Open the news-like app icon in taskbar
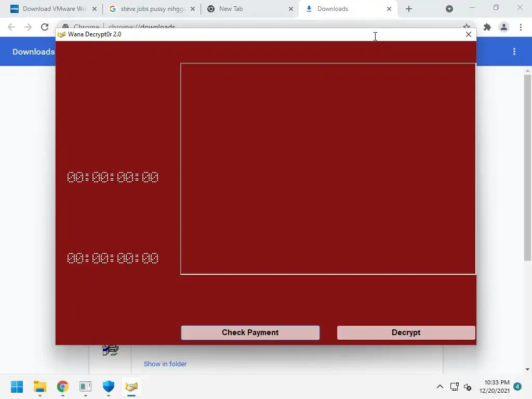Viewport: 532px width, 399px height. [86, 387]
